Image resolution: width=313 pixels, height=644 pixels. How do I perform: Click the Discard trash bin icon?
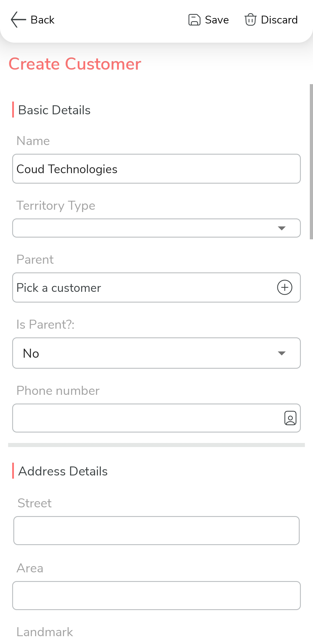point(250,20)
